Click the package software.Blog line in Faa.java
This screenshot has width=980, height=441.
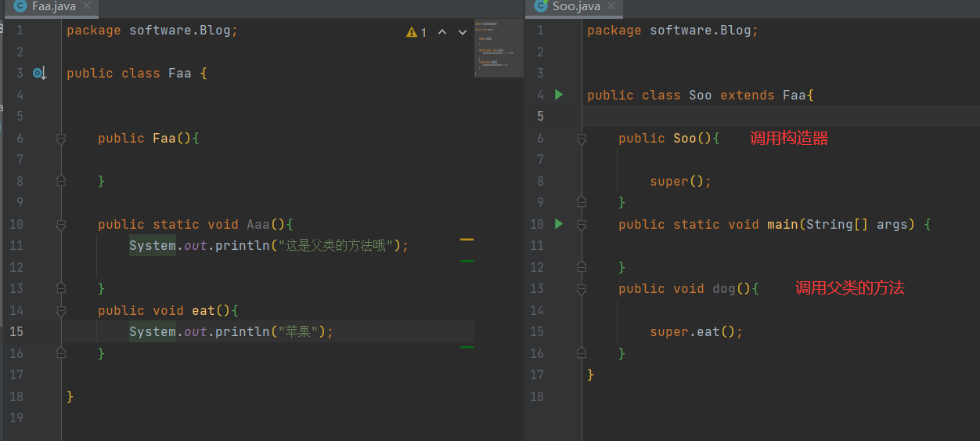coord(152,31)
